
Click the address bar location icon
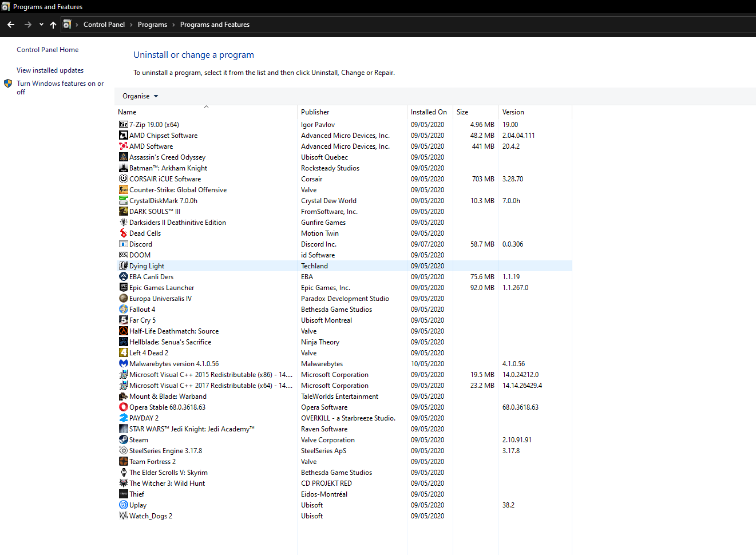click(x=67, y=25)
